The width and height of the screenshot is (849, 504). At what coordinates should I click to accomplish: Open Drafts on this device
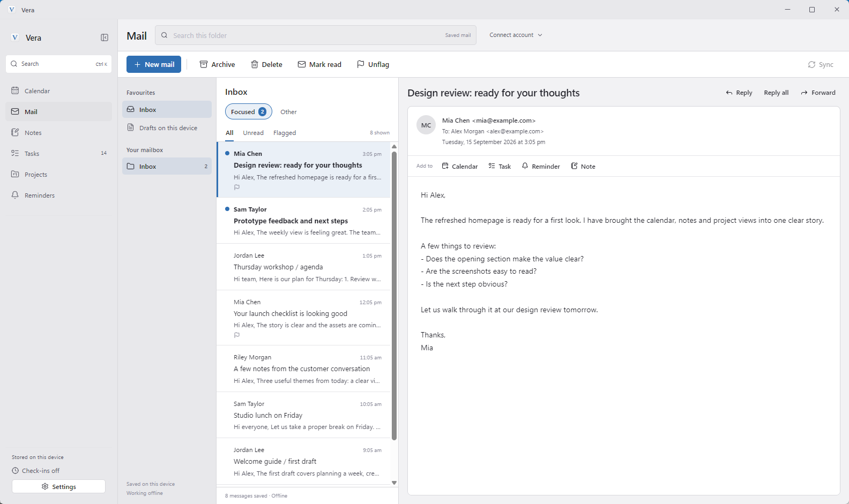(x=167, y=128)
